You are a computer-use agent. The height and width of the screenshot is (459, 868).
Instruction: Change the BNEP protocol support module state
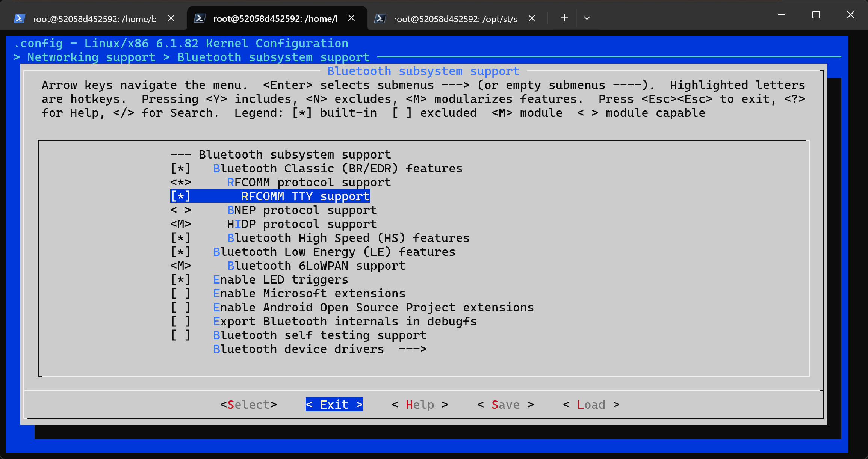coord(181,210)
